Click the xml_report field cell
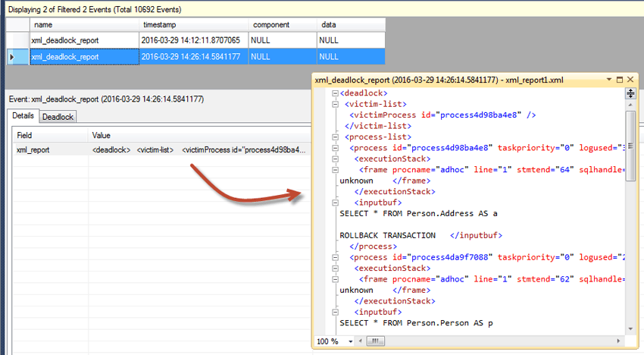The height and width of the screenshot is (355, 644). [x=50, y=149]
